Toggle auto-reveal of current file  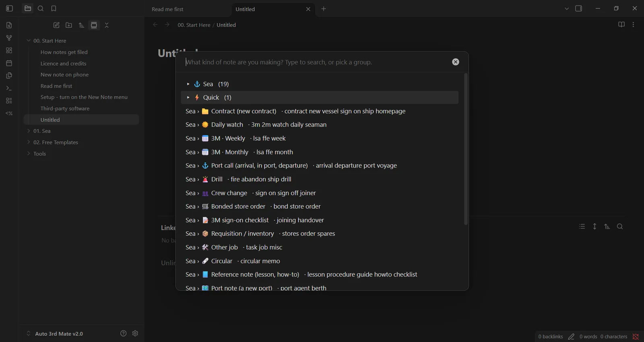94,25
